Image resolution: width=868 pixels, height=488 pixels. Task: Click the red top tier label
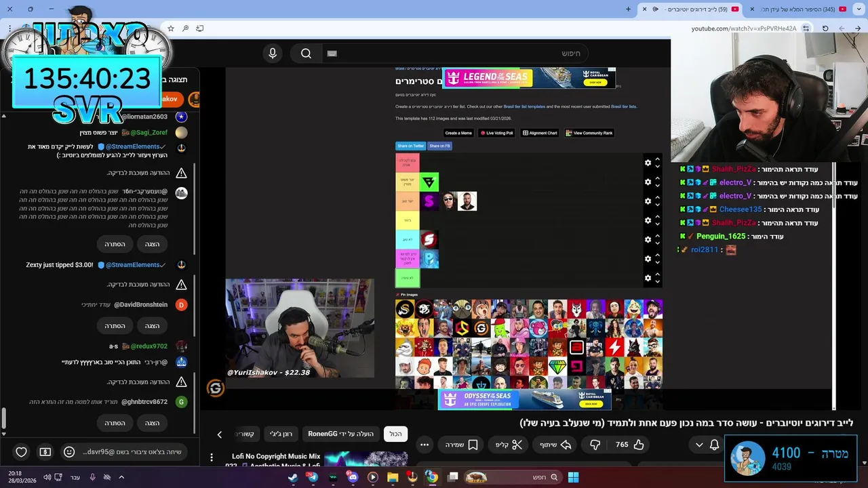tap(408, 163)
